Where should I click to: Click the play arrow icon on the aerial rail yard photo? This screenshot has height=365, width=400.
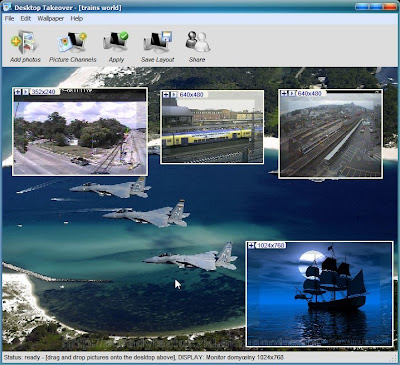292,93
